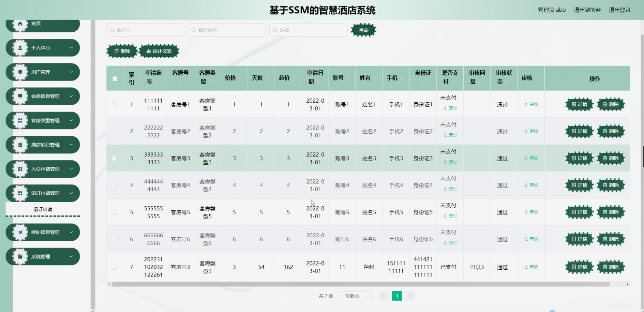Click sort arrows in 申请日期 header
This screenshot has height=312, width=644.
point(318,82)
